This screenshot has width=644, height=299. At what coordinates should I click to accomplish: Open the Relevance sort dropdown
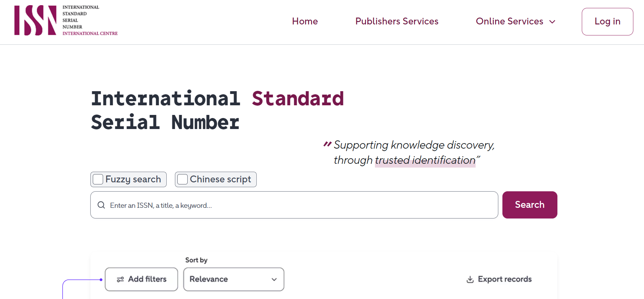click(234, 279)
